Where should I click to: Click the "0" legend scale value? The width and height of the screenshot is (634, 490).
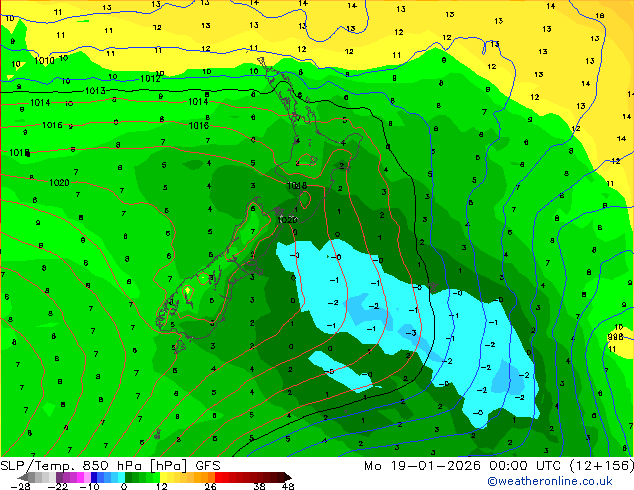click(124, 486)
